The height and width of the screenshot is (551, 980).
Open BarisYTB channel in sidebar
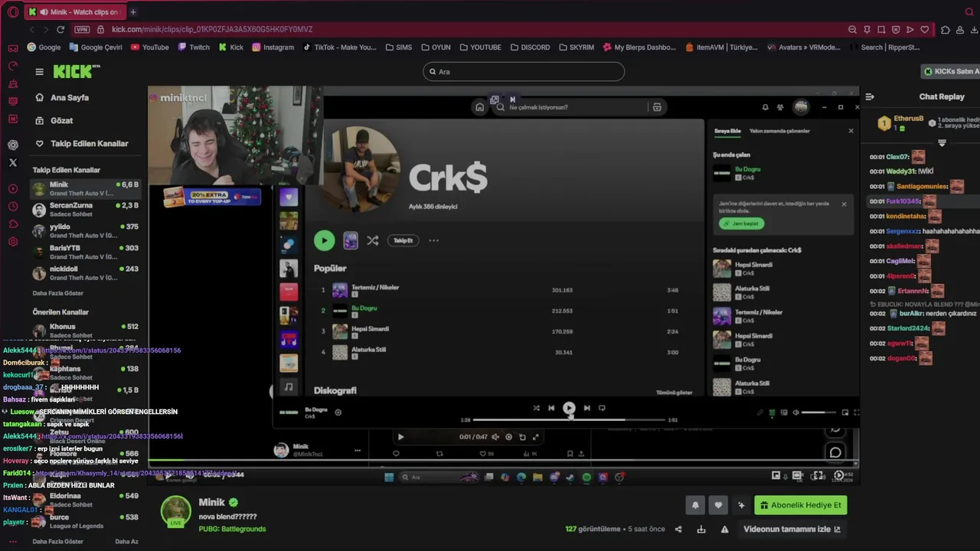click(x=86, y=253)
